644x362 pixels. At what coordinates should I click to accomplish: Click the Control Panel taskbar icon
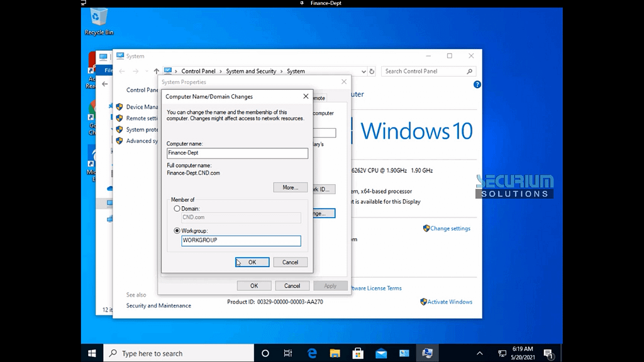click(x=404, y=353)
